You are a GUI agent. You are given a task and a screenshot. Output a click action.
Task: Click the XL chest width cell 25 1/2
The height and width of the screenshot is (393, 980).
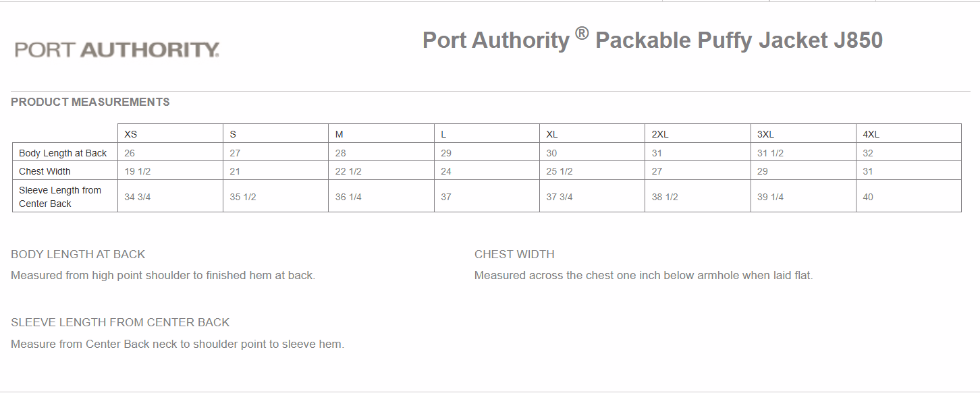pyautogui.click(x=560, y=171)
